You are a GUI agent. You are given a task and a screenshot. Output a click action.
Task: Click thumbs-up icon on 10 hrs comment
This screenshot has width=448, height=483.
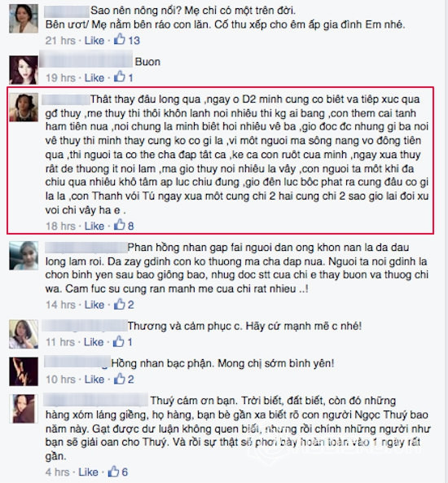click(x=120, y=379)
